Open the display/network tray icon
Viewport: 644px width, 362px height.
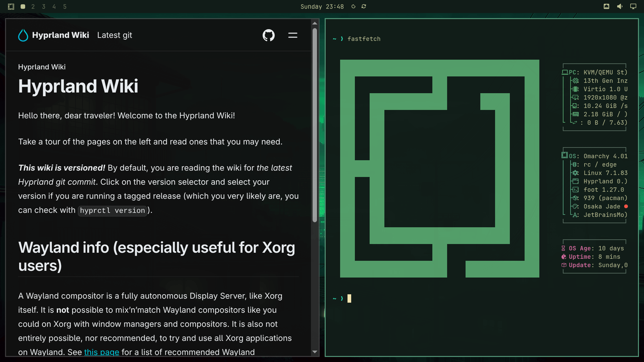633,6
